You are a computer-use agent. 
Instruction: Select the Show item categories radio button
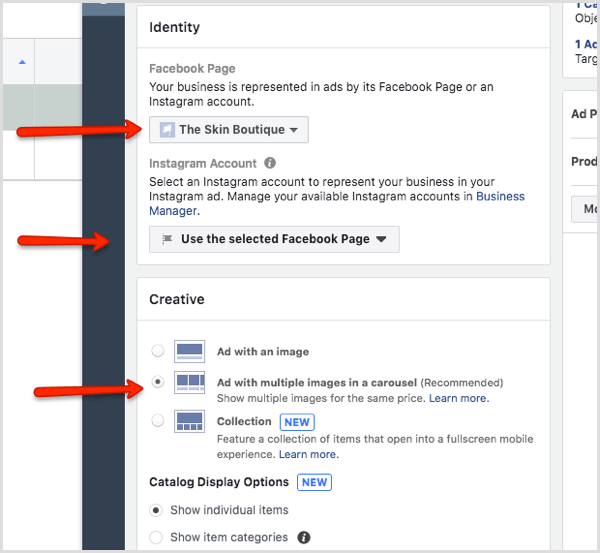[156, 537]
